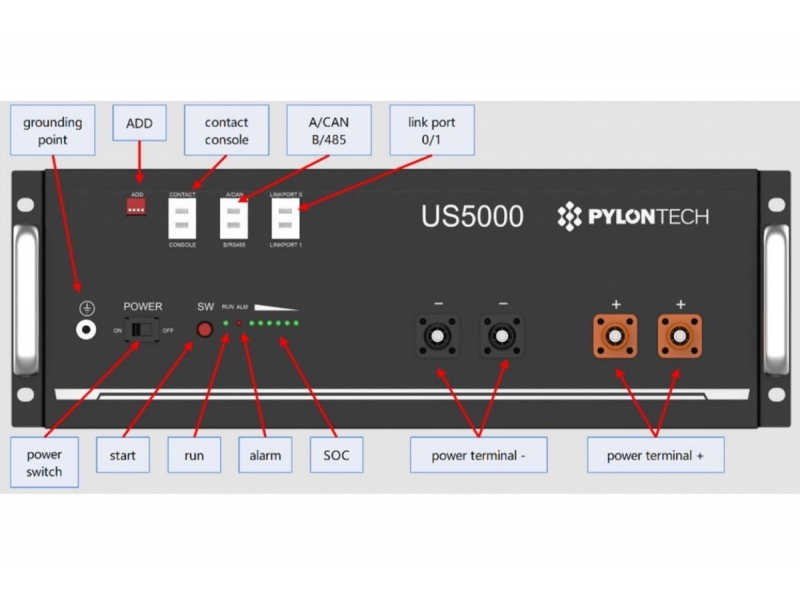Click the LINKPORT 0/1 port socket

click(x=286, y=217)
